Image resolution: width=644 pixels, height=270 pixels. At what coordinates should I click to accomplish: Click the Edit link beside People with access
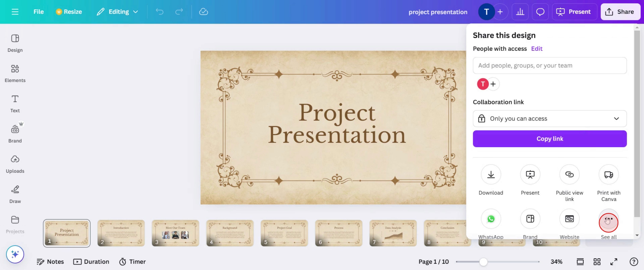tap(537, 49)
